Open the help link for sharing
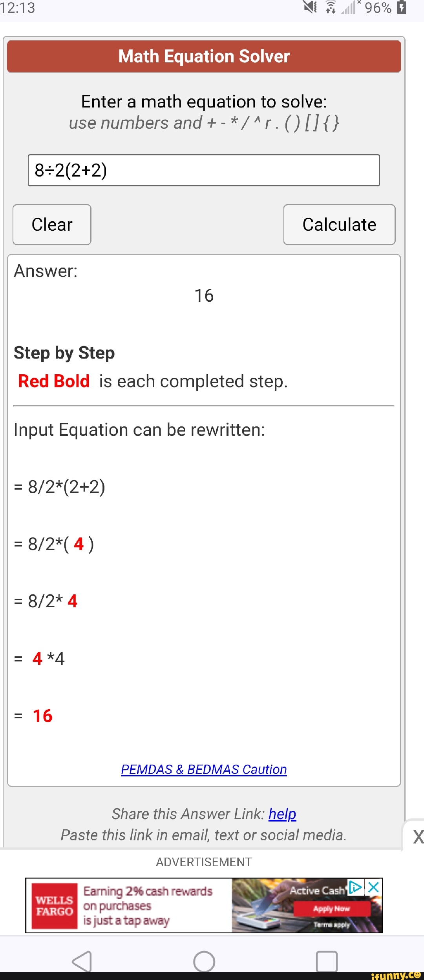 click(282, 814)
